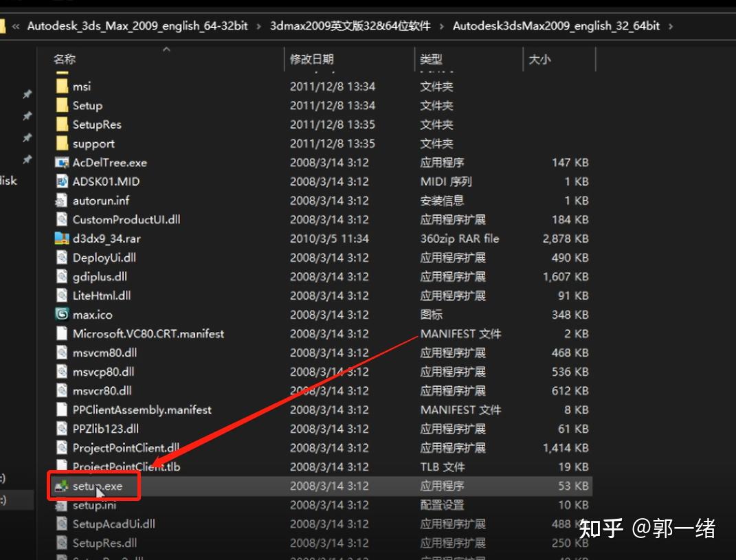Expand the Autodesk_3ds_Max_2009_english_64-32bit breadcrumb chevron
The height and width of the screenshot is (560, 736).
point(258,26)
